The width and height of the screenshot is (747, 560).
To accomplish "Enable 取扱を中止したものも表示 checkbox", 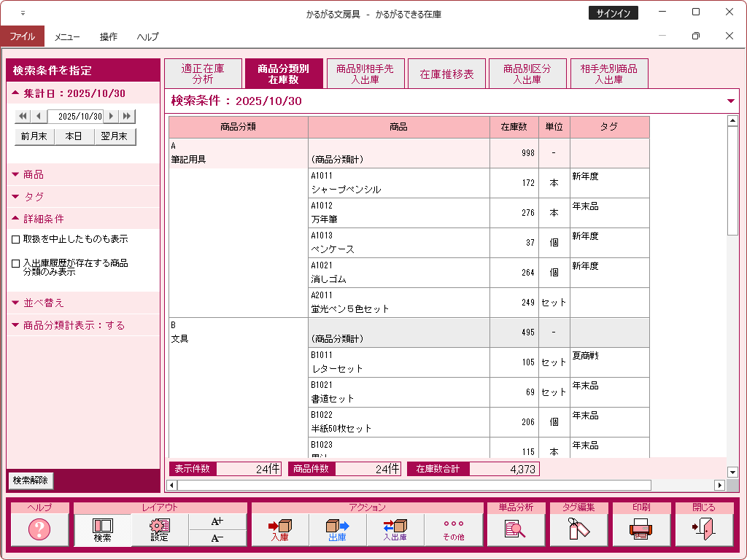I will [x=16, y=239].
